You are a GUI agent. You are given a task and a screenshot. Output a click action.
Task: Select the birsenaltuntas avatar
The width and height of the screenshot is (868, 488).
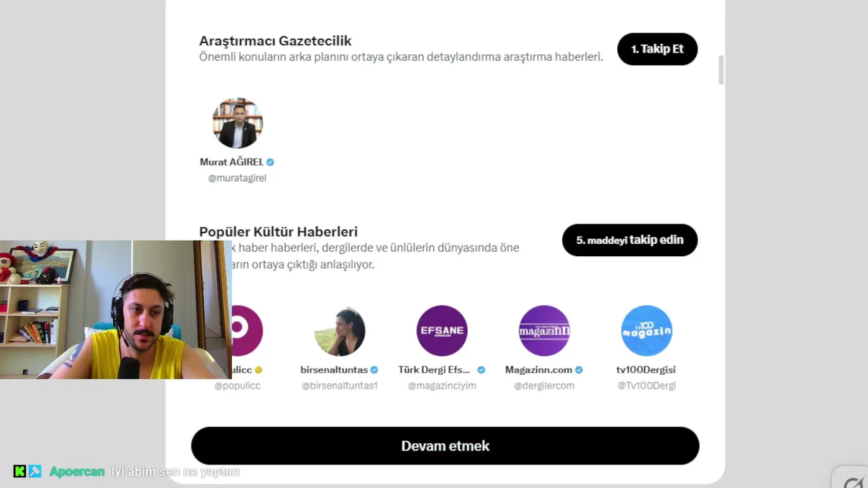tap(340, 331)
